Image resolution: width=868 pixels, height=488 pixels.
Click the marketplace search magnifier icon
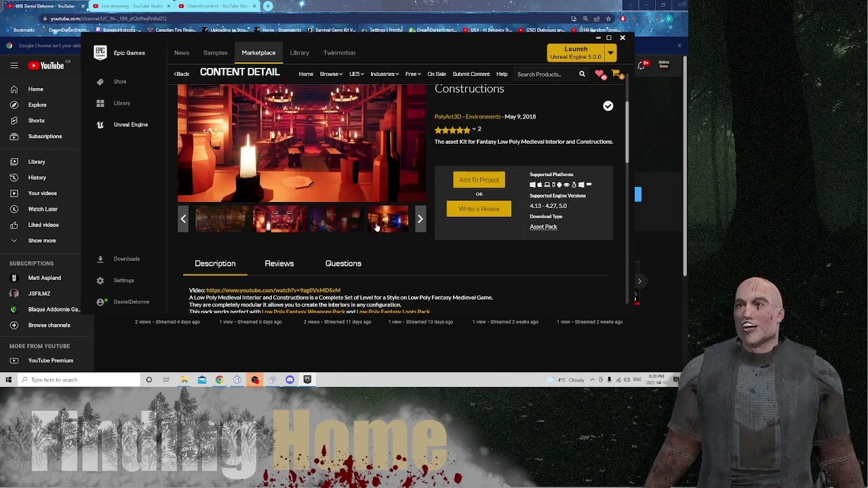point(582,74)
